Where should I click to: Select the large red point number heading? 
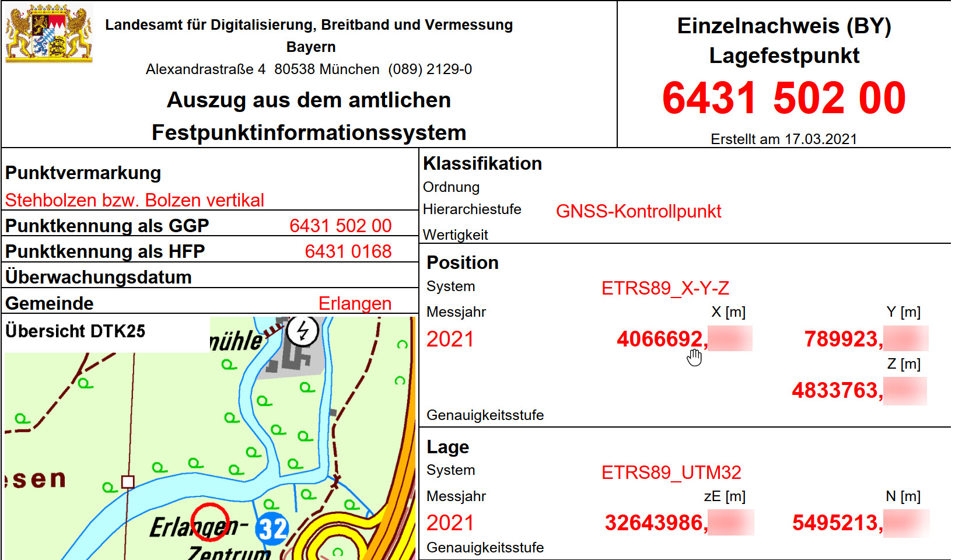pyautogui.click(x=783, y=98)
